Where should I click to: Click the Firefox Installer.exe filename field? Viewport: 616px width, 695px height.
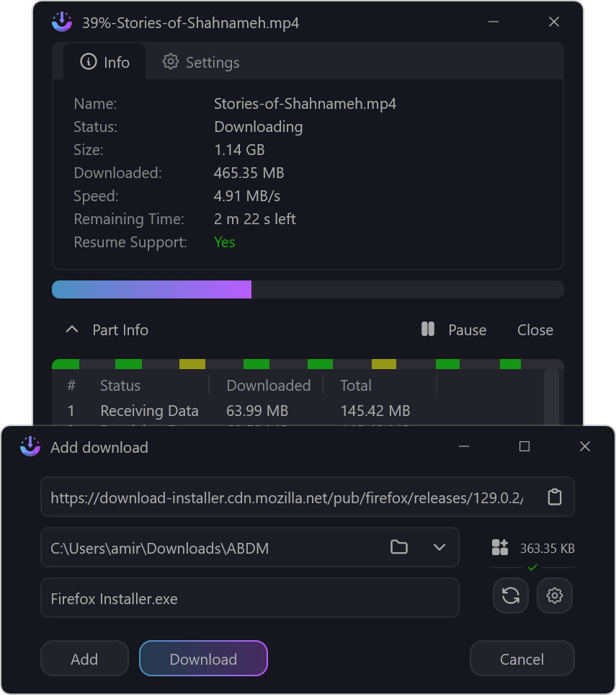point(250,598)
